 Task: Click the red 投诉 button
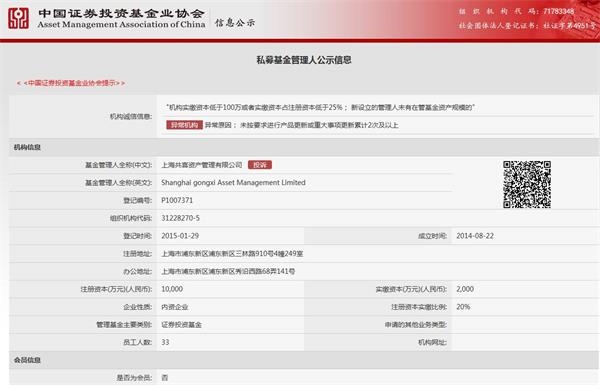click(260, 165)
